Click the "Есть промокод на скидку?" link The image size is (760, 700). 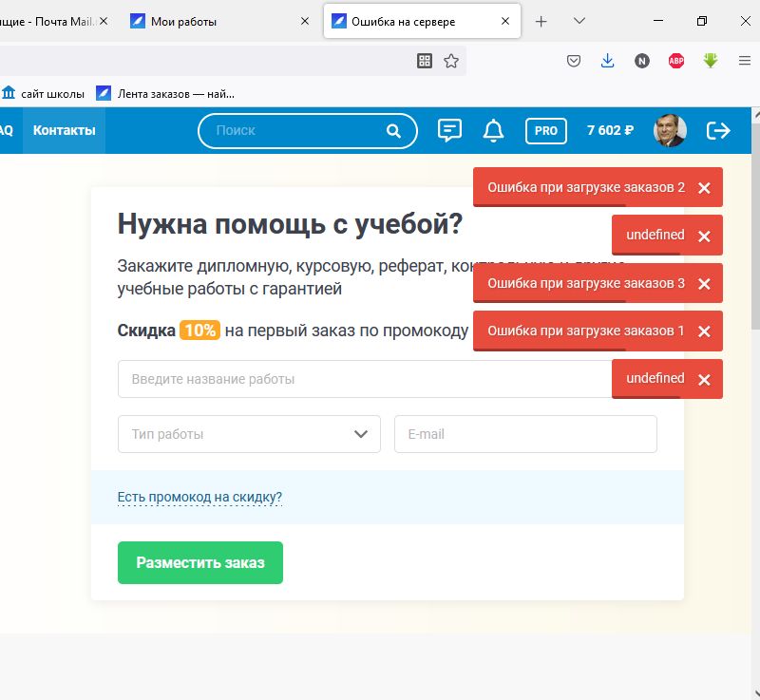point(199,497)
